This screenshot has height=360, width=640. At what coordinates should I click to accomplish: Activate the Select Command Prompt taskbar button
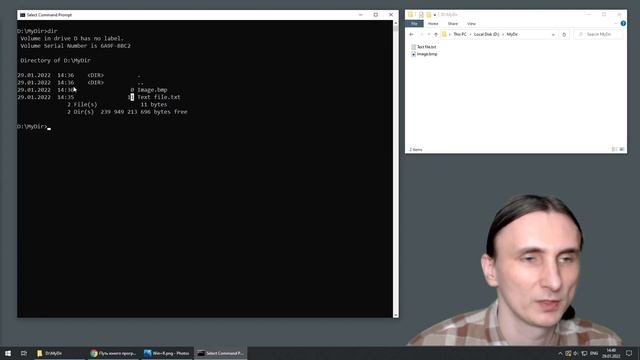coord(220,353)
